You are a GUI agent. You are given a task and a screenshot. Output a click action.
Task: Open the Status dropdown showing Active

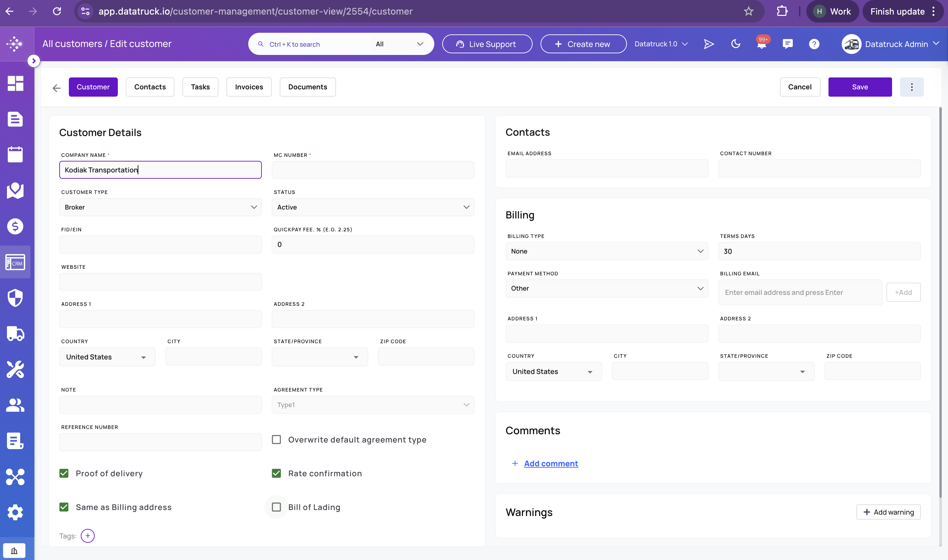(373, 207)
